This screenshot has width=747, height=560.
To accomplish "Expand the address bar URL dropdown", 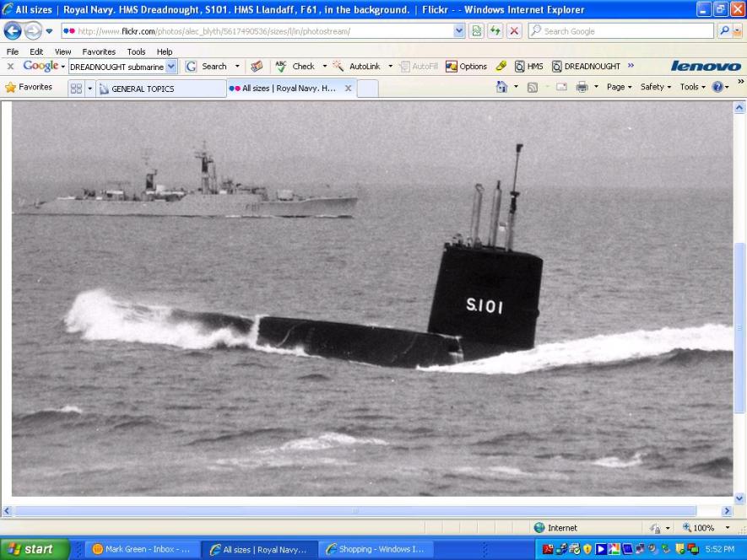I will (x=459, y=31).
